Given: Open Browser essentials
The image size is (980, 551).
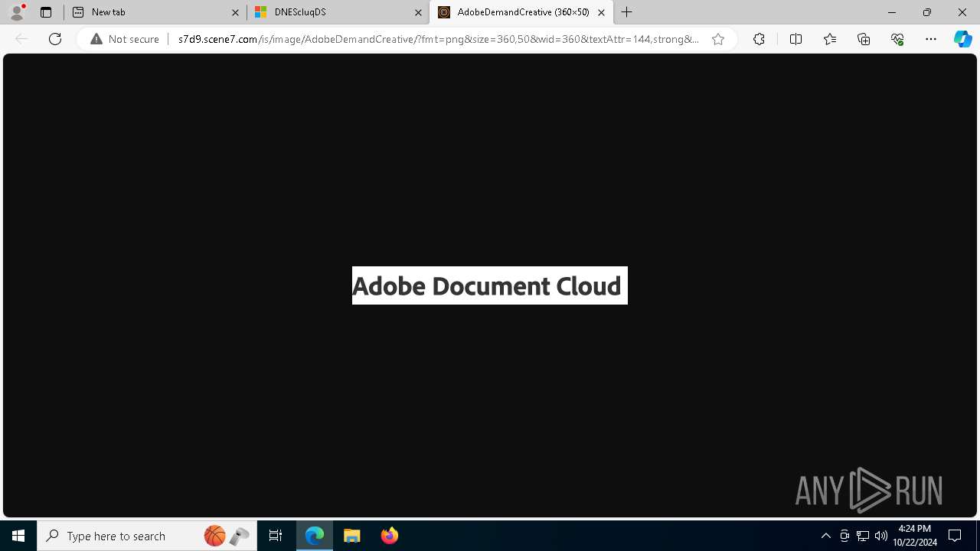Looking at the screenshot, I should point(897,39).
